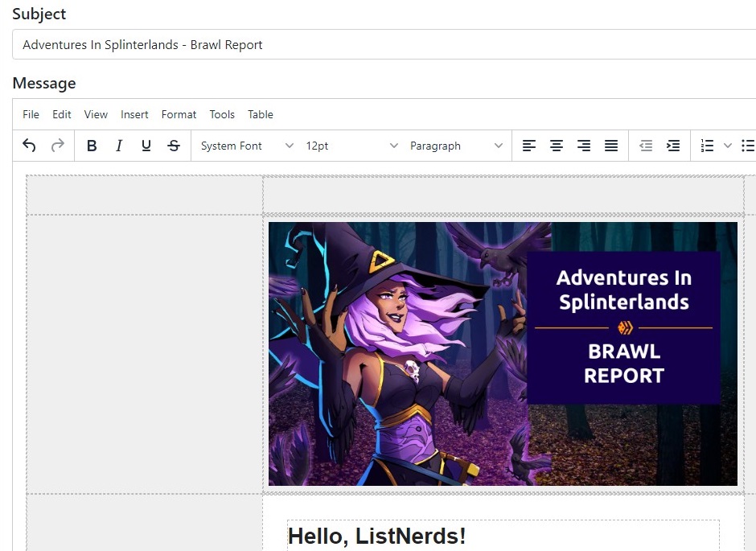Viewport: 756px width, 551px height.
Task: Toggle underline formatting
Action: pyautogui.click(x=146, y=146)
